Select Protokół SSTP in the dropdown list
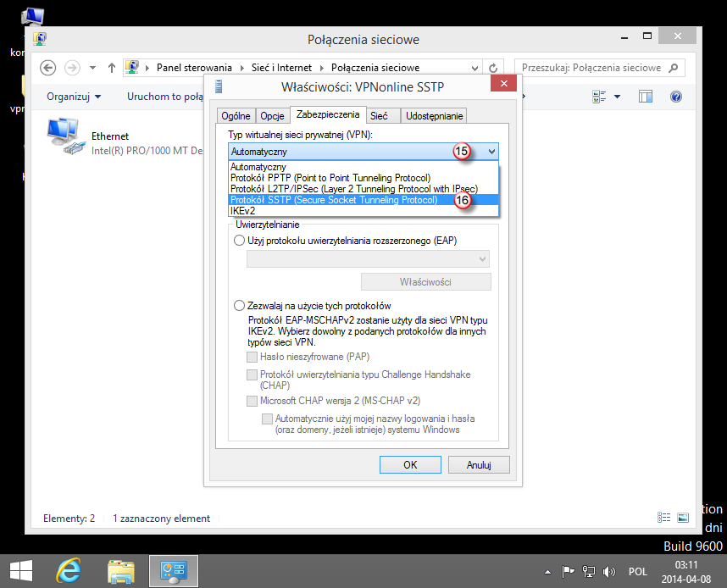This screenshot has width=727, height=588. (363, 200)
